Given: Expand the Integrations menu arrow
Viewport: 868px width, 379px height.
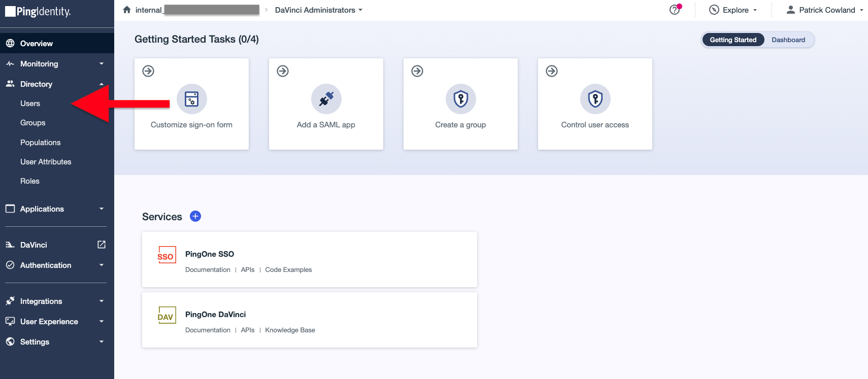Looking at the screenshot, I should tap(102, 301).
